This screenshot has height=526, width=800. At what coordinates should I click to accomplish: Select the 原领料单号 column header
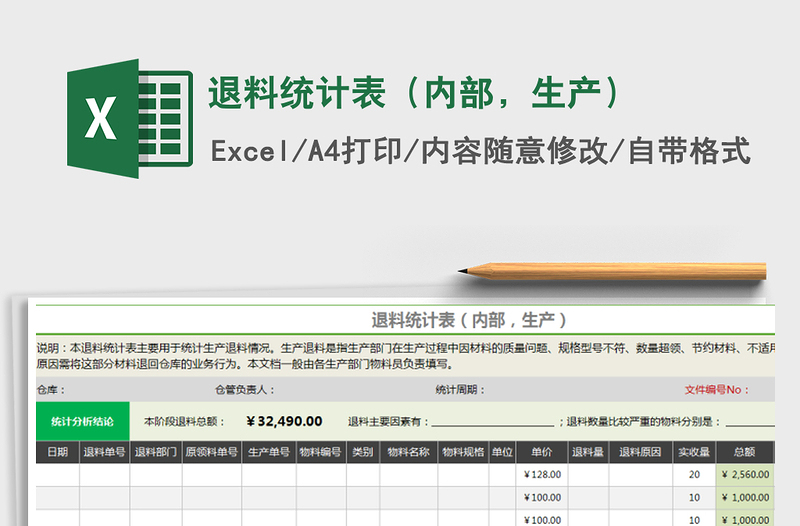(x=212, y=452)
